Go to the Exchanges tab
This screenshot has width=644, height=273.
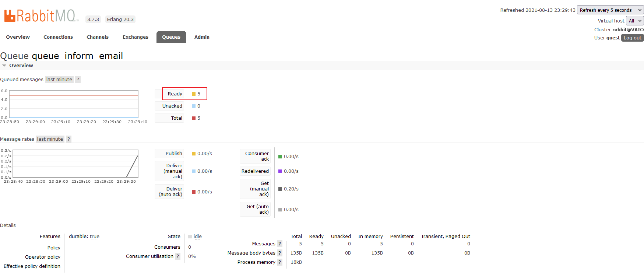pyautogui.click(x=136, y=37)
